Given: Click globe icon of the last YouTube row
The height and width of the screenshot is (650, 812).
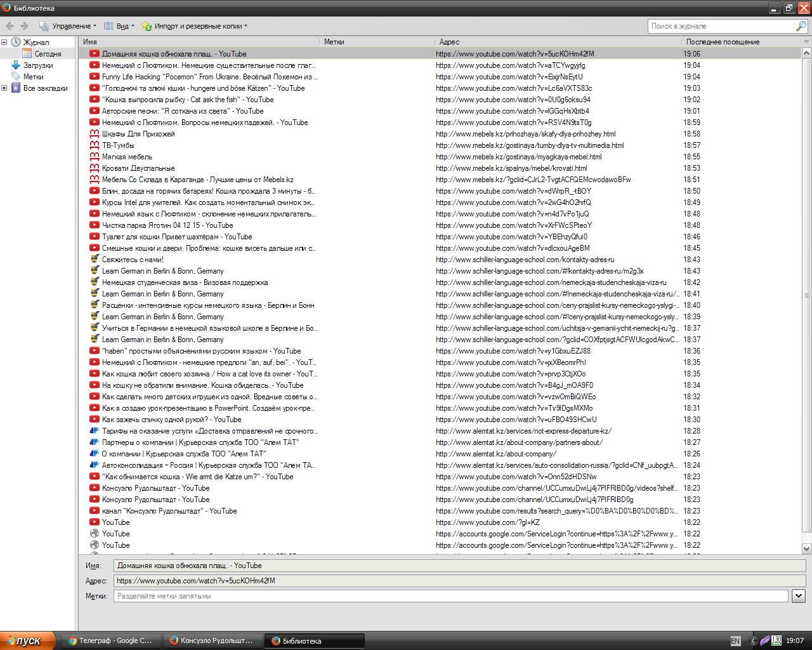Looking at the screenshot, I should tap(95, 545).
